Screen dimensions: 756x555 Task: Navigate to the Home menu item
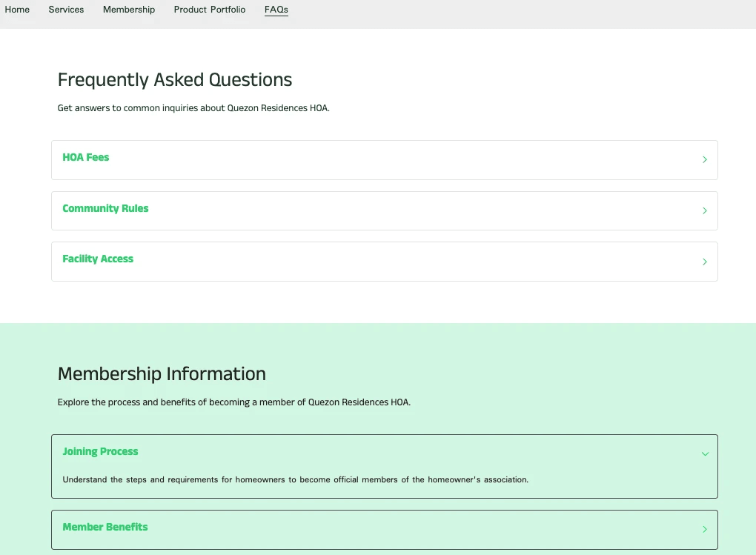17,10
